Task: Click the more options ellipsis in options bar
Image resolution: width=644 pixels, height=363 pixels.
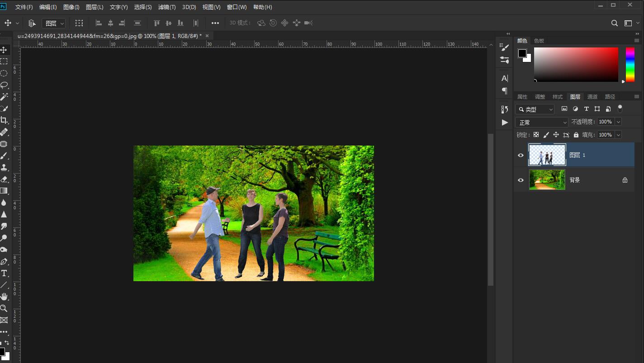Action: 215,23
